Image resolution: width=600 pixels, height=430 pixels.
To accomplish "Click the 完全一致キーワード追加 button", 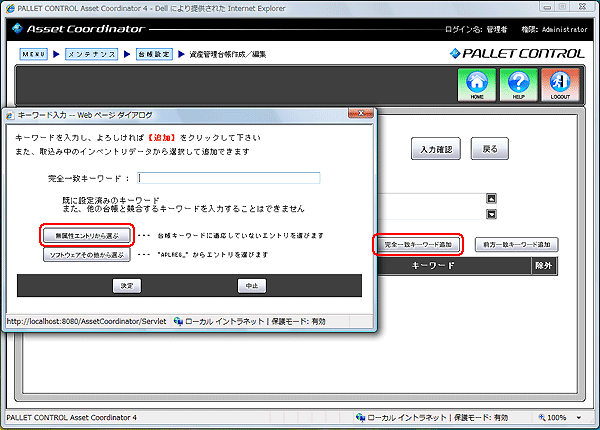I will 418,244.
